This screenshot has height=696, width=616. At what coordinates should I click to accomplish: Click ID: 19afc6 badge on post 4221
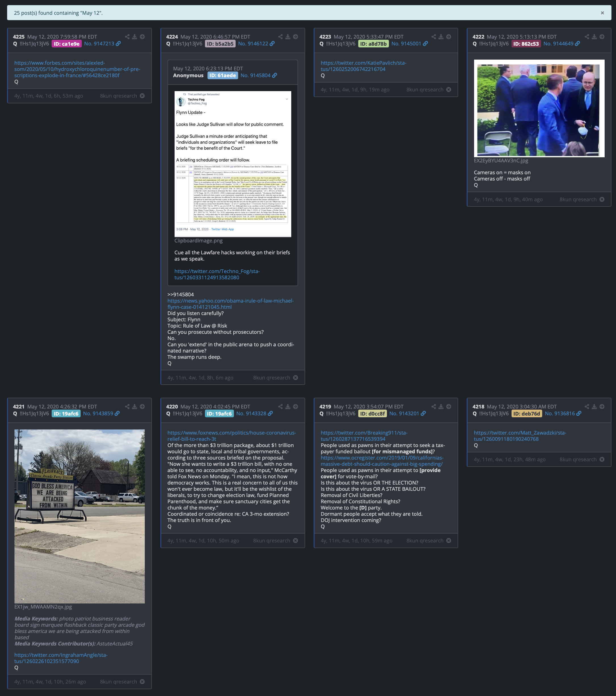click(66, 413)
